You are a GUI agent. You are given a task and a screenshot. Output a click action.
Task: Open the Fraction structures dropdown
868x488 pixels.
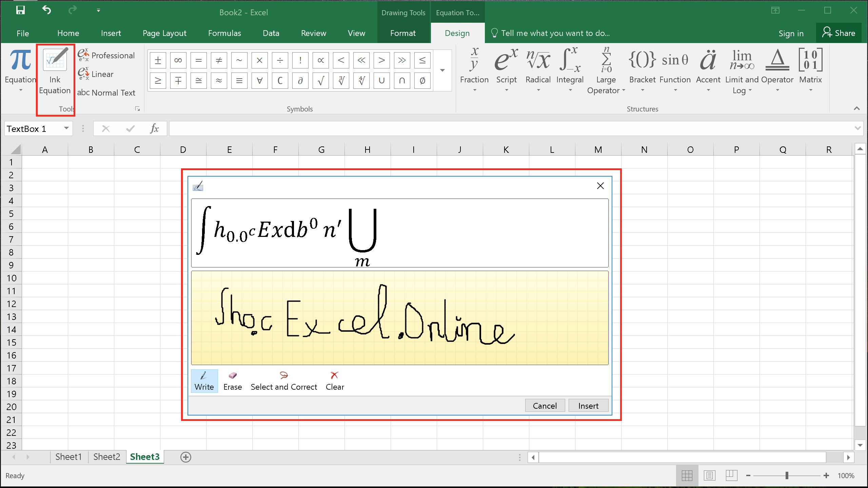(474, 70)
